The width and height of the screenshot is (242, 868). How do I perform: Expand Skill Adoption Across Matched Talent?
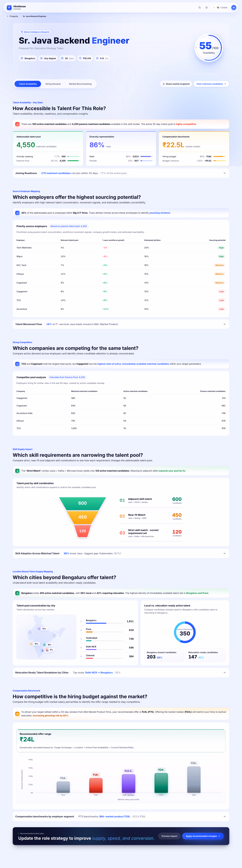(121, 553)
